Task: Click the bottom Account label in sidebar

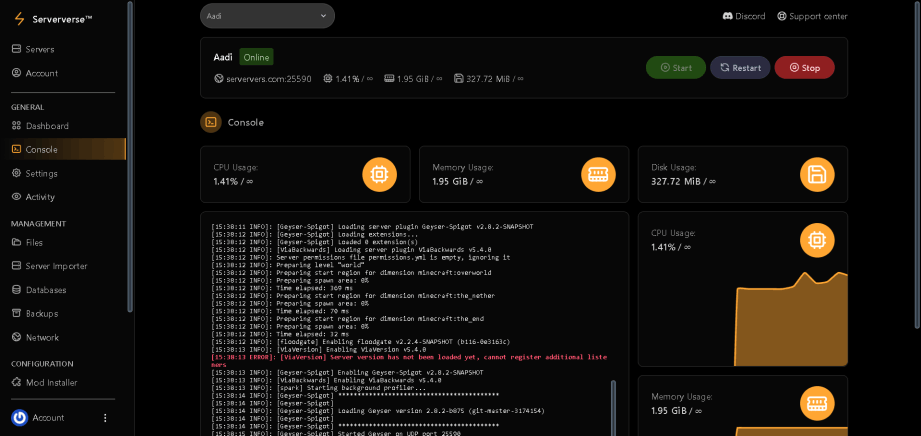Action: pyautogui.click(x=48, y=418)
